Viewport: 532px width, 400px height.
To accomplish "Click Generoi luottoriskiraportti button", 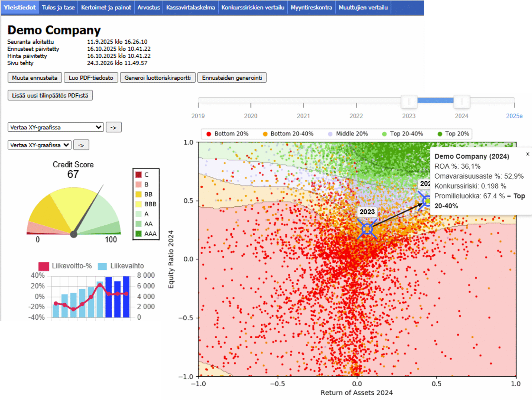I will [x=158, y=78].
